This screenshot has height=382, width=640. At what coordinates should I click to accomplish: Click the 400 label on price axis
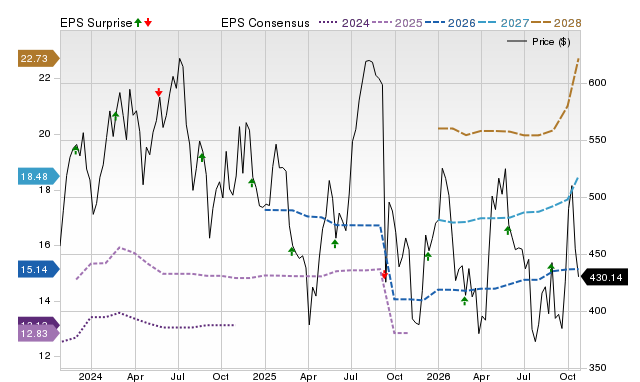[597, 311]
